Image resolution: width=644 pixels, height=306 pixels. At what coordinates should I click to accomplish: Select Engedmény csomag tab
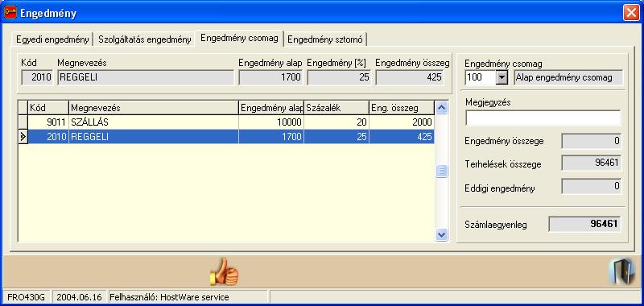(x=239, y=38)
